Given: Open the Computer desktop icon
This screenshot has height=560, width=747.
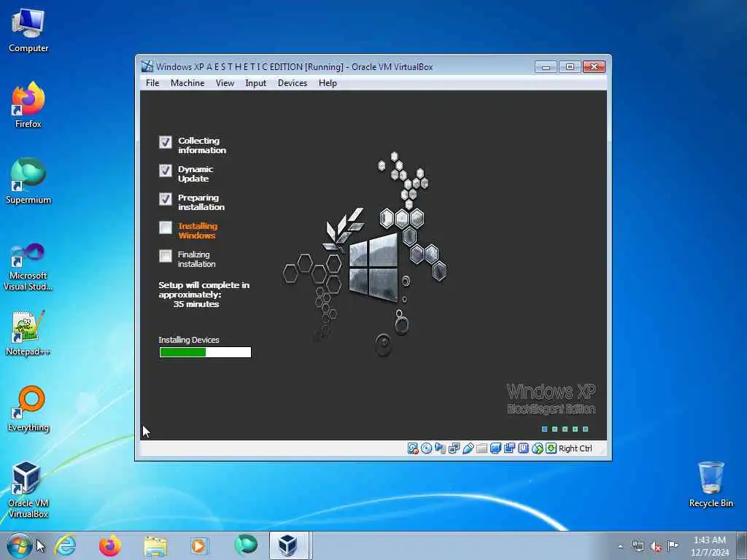Looking at the screenshot, I should pyautogui.click(x=28, y=31).
